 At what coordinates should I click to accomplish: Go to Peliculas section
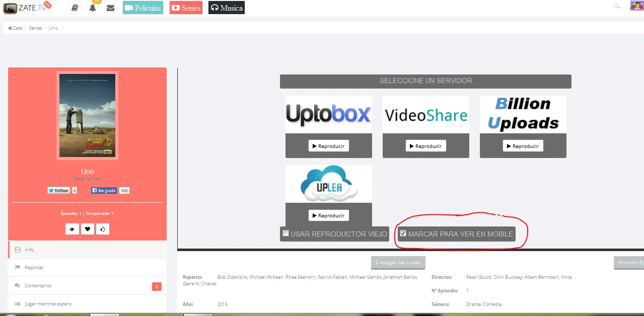pyautogui.click(x=143, y=8)
